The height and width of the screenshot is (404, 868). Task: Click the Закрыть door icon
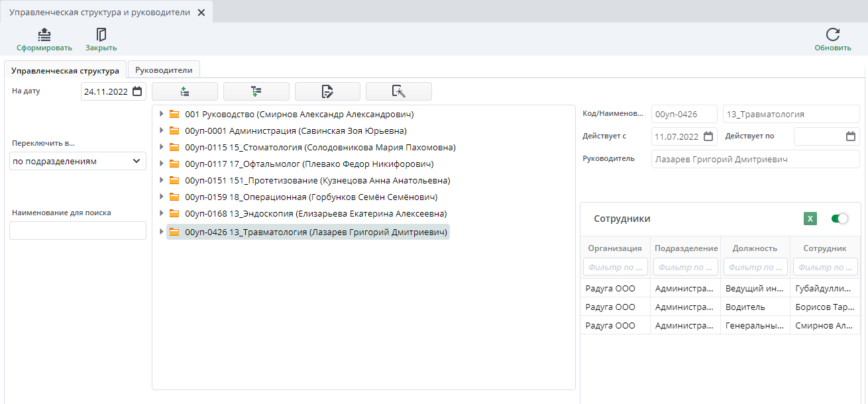[x=101, y=34]
